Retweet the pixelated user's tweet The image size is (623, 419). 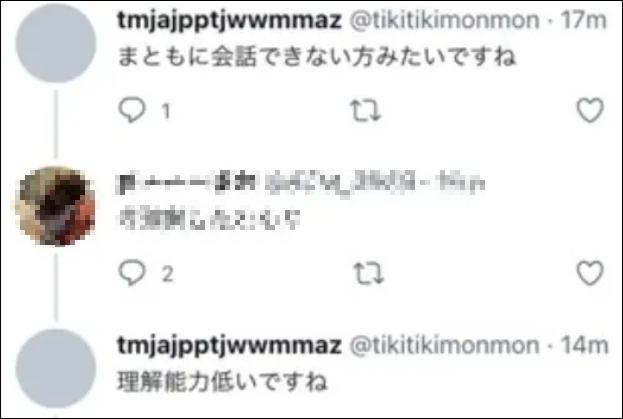[x=368, y=273]
